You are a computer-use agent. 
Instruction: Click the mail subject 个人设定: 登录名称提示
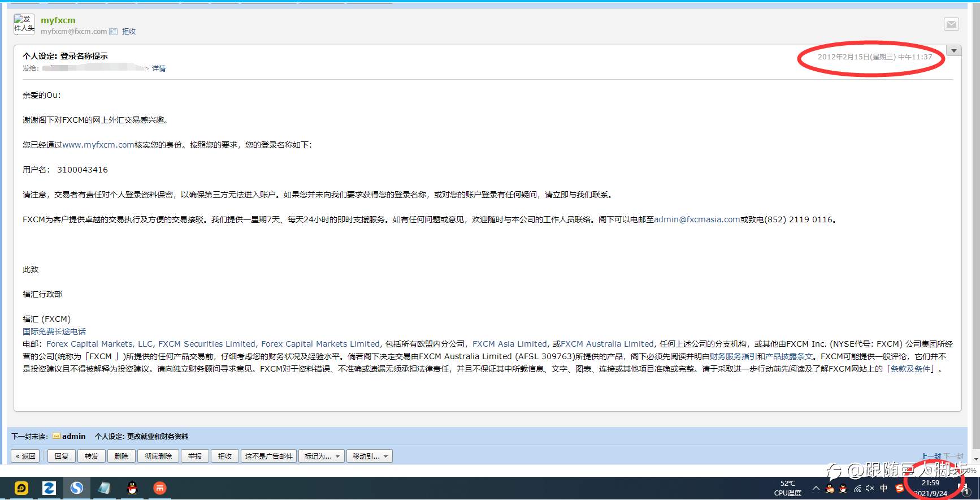point(65,56)
